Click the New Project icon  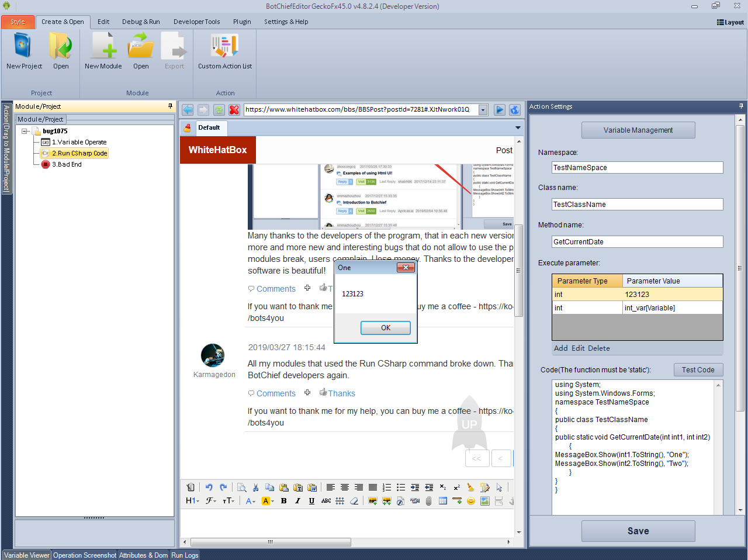coord(23,47)
